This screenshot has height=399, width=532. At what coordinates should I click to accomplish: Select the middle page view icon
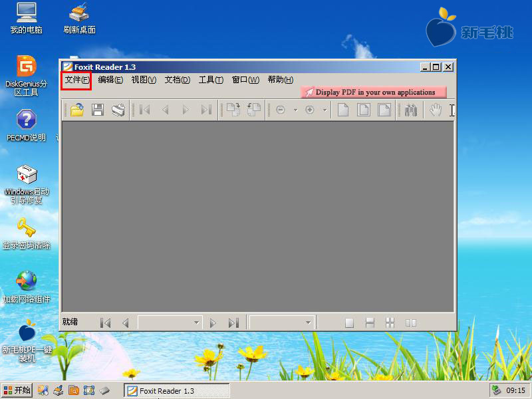pos(363,110)
